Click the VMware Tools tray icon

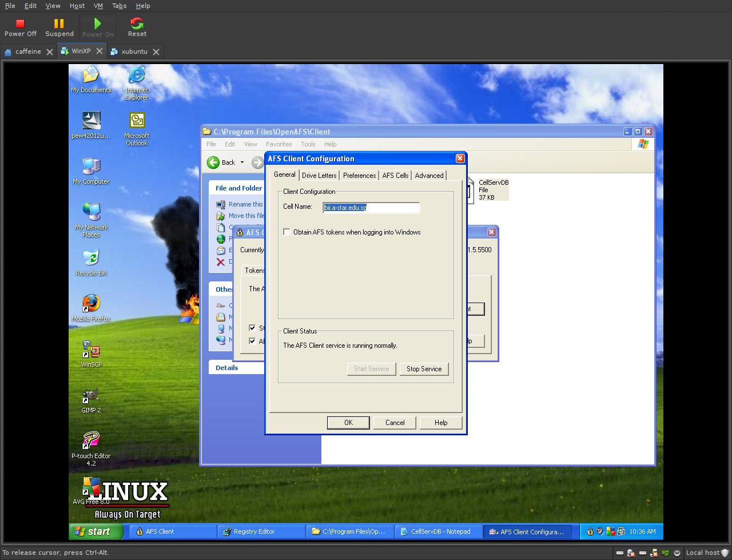click(x=620, y=531)
